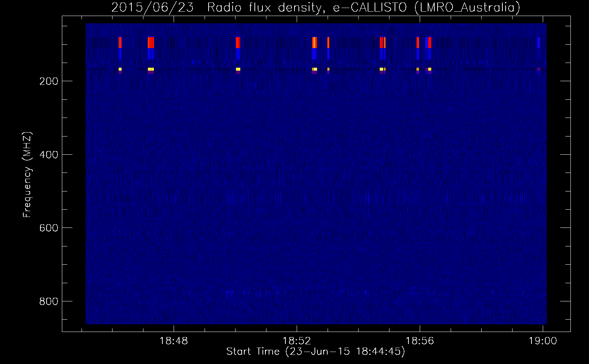Click the 'Start Time (23-Jun-15 18:44:45)' label
Viewport: 589px width, 364px height.
[316, 352]
